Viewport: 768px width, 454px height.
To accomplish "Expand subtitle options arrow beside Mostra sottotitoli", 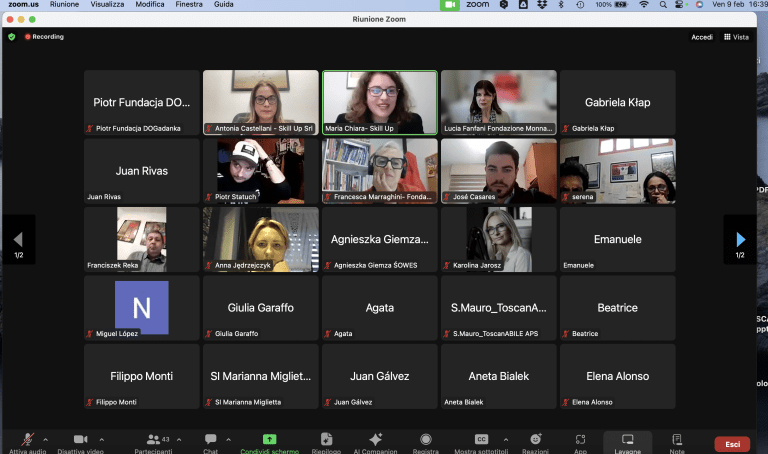I will pyautogui.click(x=506, y=439).
